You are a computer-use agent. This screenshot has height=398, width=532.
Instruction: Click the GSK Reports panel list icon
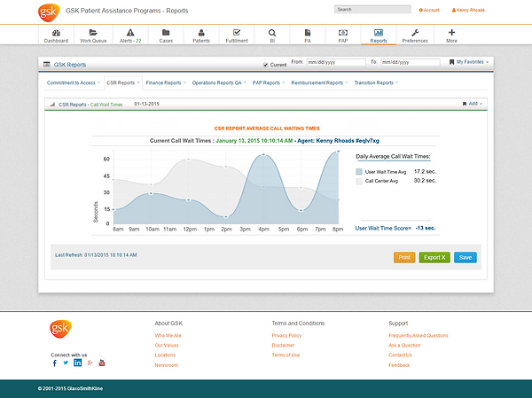point(47,65)
